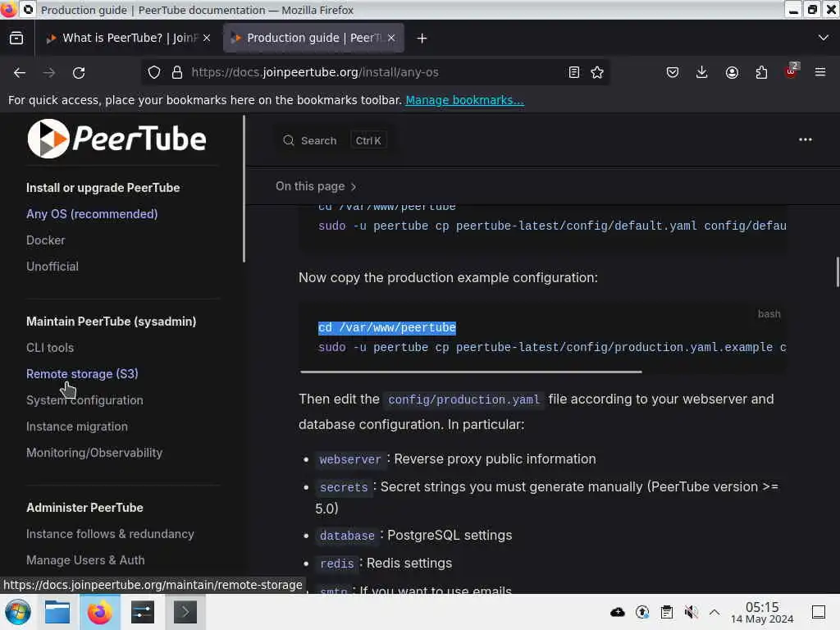
Task: Click the uBlock Origin extension icon
Action: [x=791, y=71]
